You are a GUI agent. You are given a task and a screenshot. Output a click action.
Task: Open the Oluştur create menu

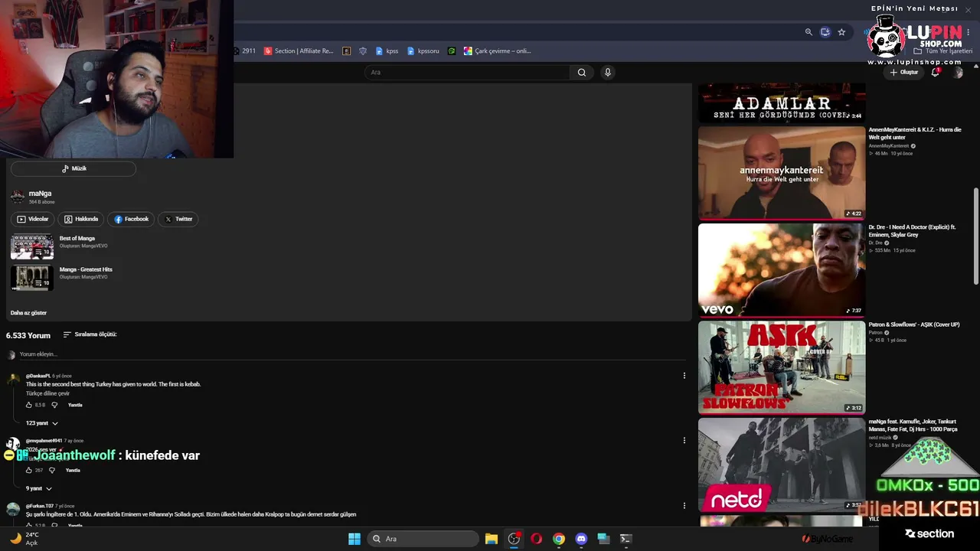903,72
